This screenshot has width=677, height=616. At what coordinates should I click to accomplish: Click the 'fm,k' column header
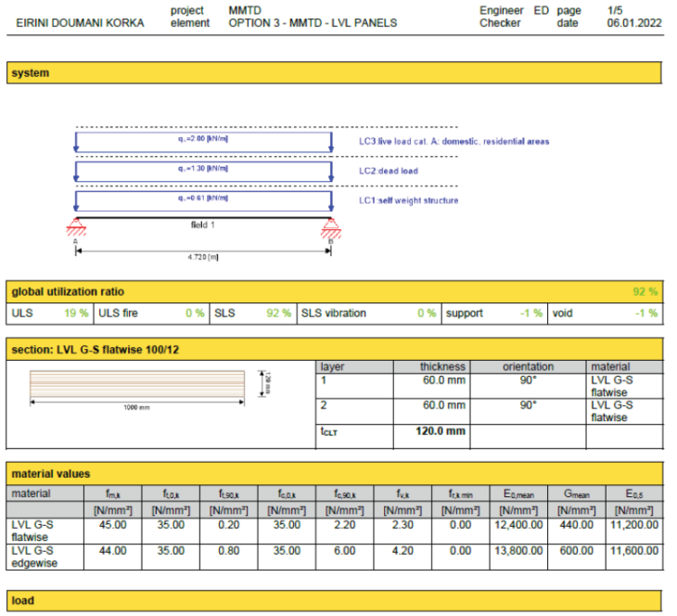[113, 494]
